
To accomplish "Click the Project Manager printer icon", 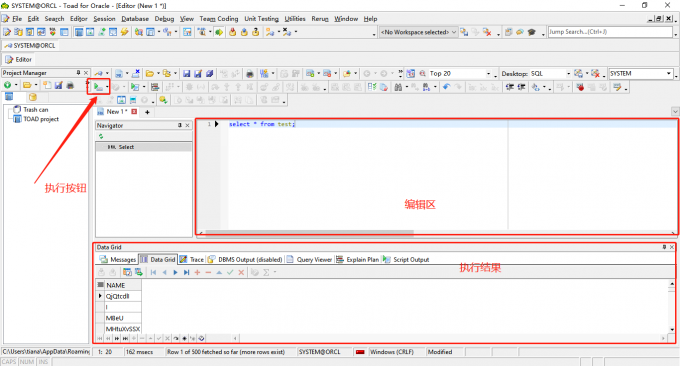I will click(x=70, y=85).
